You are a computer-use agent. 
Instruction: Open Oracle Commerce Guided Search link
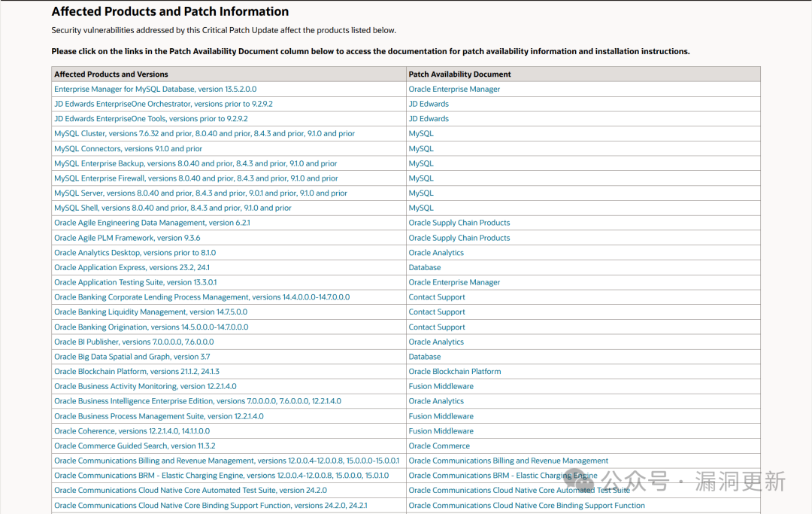coord(135,446)
